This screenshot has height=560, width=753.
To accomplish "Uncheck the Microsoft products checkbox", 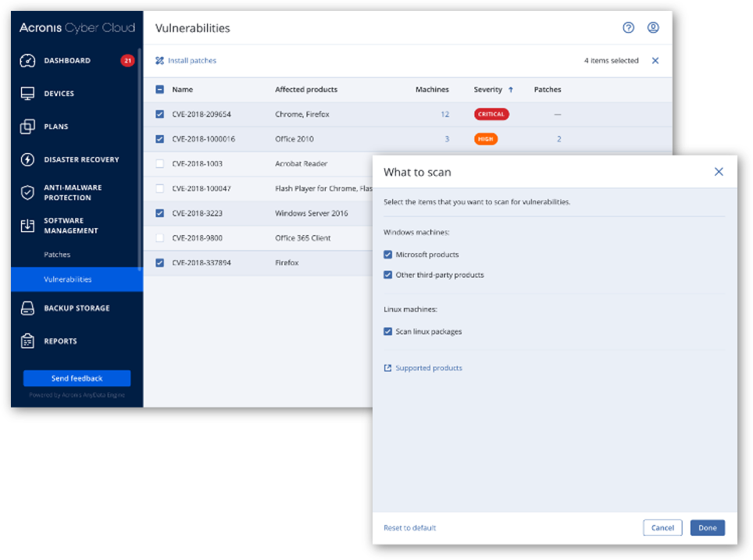I will [387, 255].
